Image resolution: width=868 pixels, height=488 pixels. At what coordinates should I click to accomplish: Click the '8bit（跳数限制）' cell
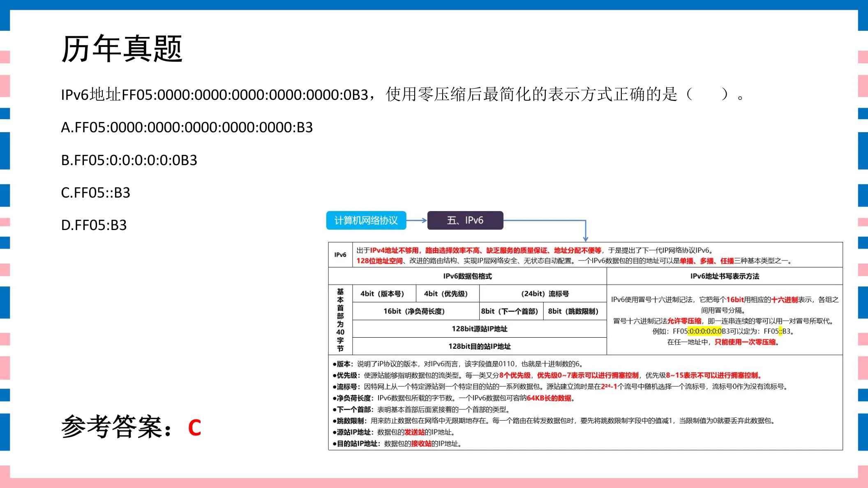coord(575,311)
